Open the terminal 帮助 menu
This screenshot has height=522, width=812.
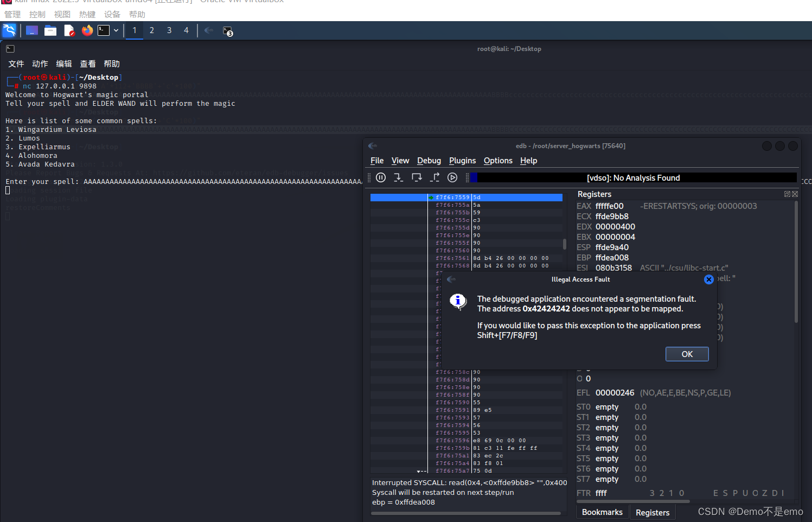tap(112, 64)
